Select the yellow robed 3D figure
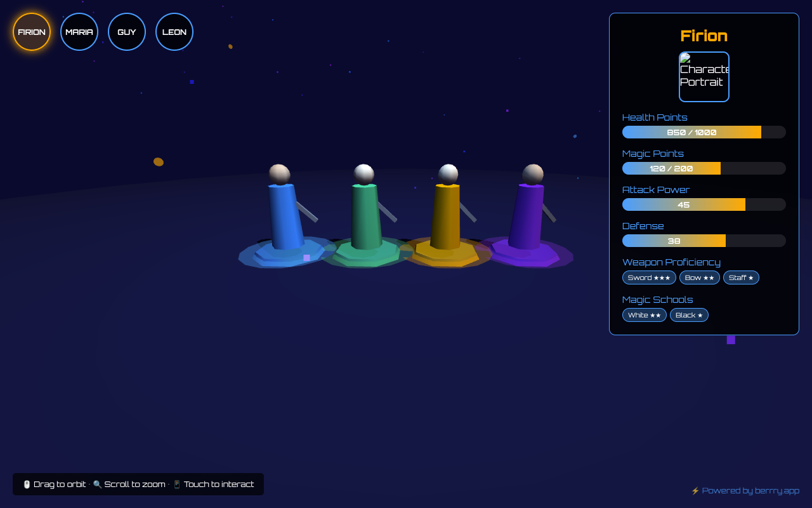 (x=446, y=216)
